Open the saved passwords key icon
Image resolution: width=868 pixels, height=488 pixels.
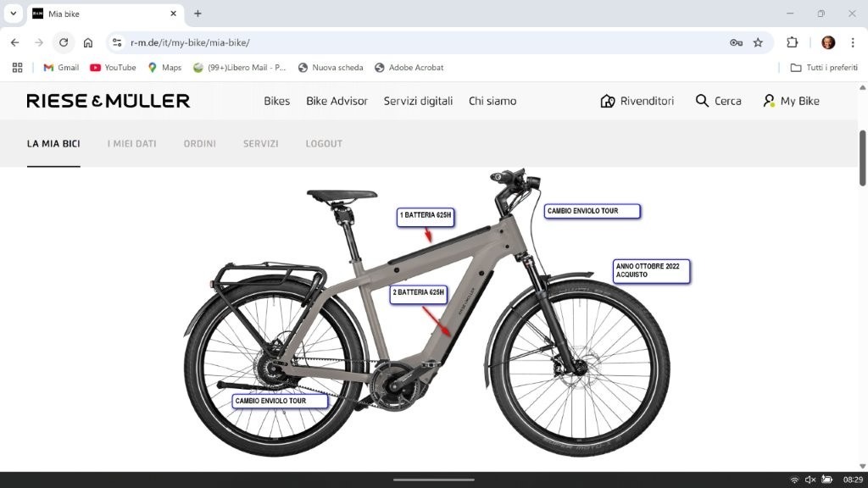pyautogui.click(x=736, y=42)
